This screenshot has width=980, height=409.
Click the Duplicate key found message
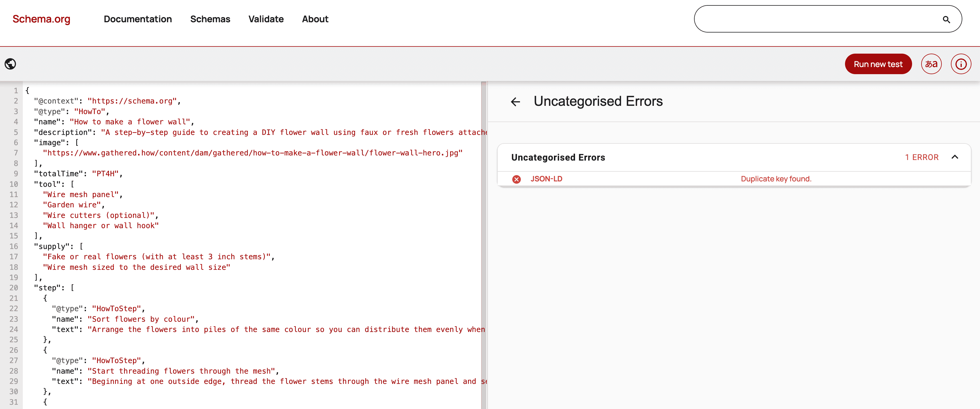(x=776, y=179)
